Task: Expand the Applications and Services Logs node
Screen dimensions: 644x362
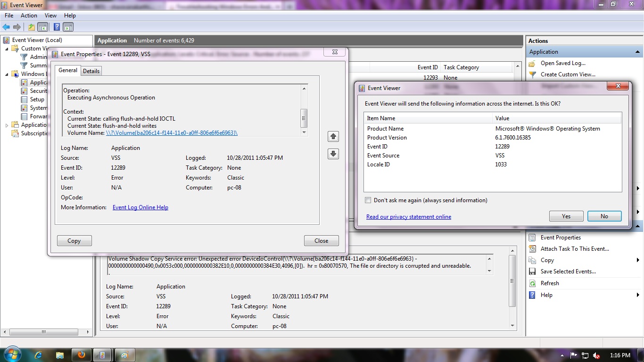Action: [x=7, y=125]
